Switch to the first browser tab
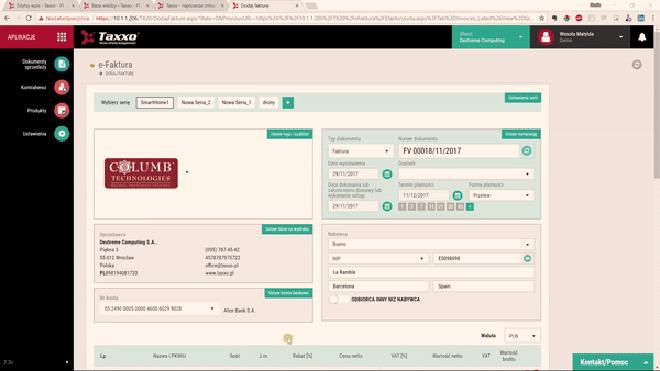This screenshot has height=371, width=660. pos(40,5)
